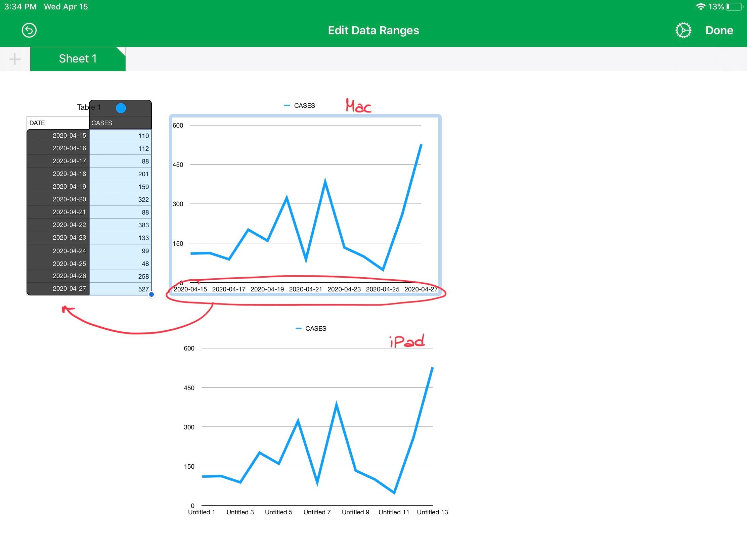The height and width of the screenshot is (560, 747).
Task: Switch to the Sheet 1 tab
Action: click(x=78, y=59)
